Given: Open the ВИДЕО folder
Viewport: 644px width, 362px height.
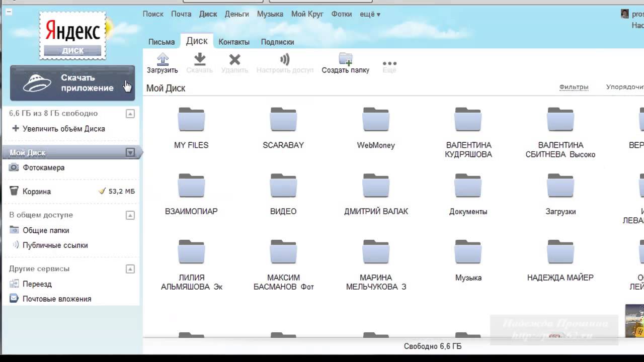Looking at the screenshot, I should [x=283, y=186].
